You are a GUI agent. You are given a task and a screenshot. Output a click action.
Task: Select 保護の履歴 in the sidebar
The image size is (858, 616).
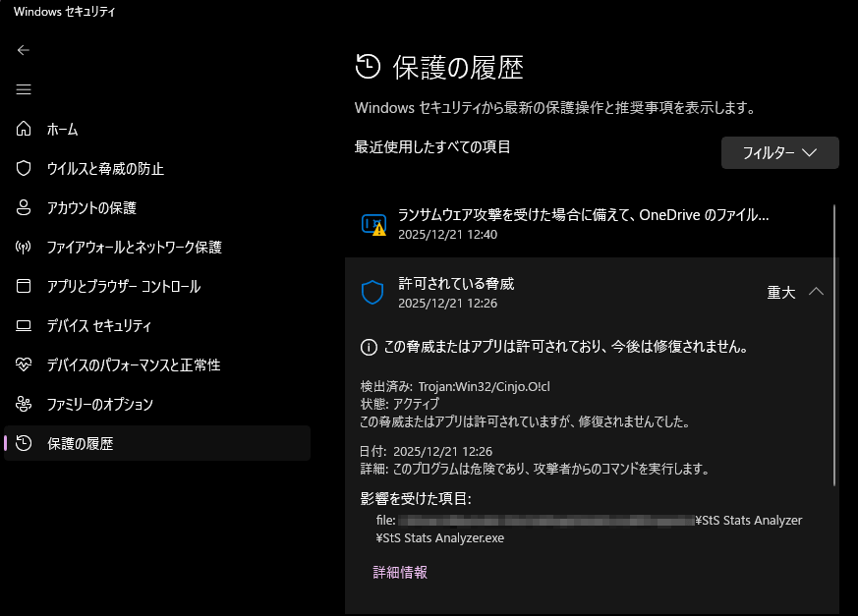coord(157,443)
